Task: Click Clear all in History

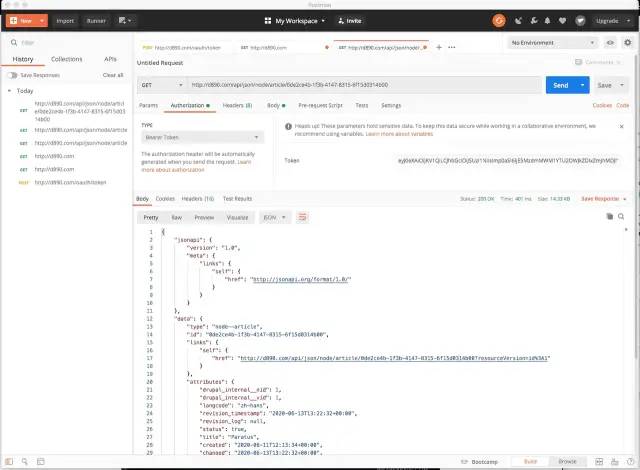Action: pyautogui.click(x=113, y=75)
